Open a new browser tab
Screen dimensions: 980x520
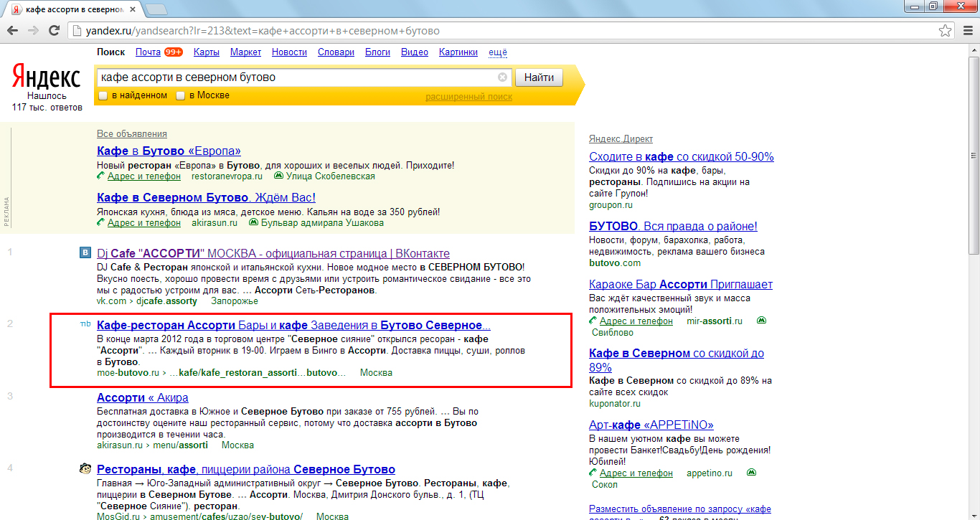tap(156, 10)
